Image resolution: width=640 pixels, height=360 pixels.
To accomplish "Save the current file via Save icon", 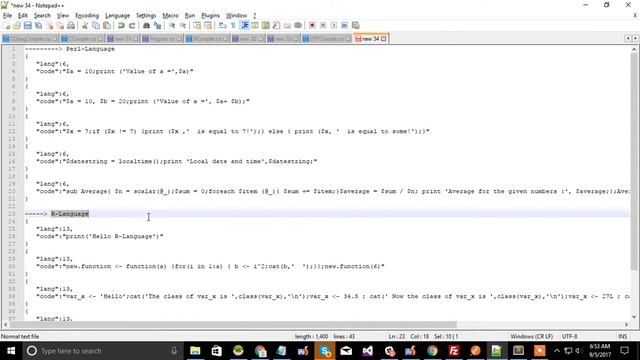I will coord(27,26).
